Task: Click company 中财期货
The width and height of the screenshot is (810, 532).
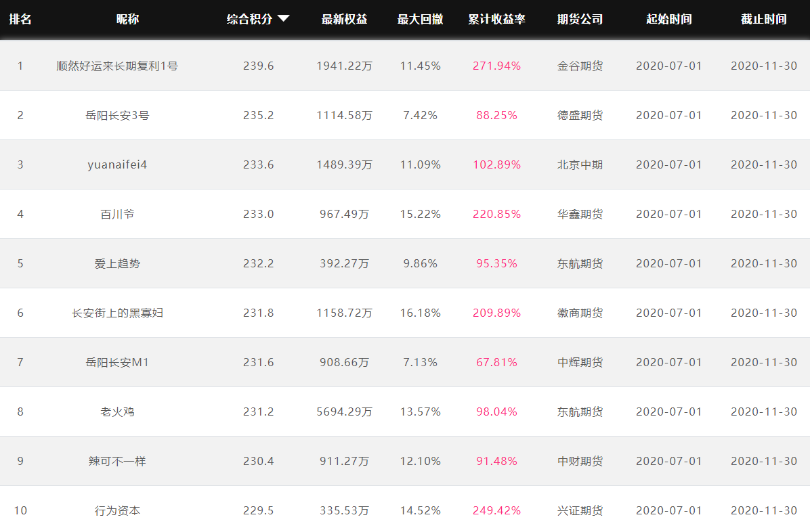Action: [580, 461]
